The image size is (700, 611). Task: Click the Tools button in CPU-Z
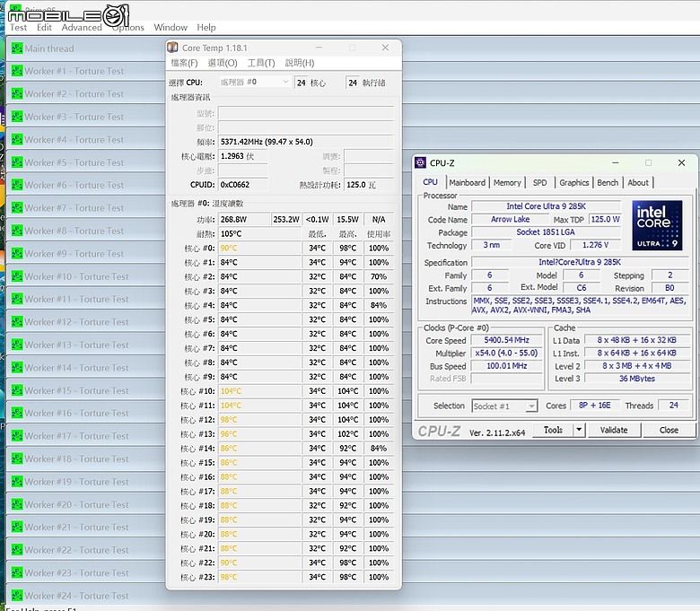tap(553, 430)
